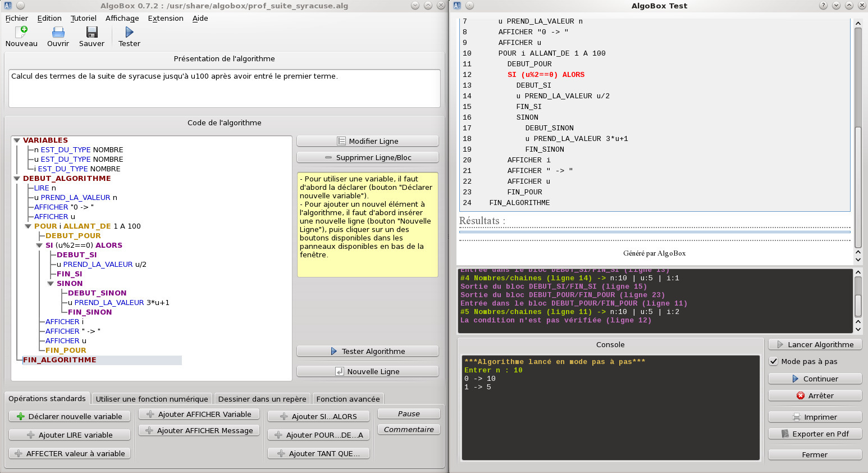Screen dimensions: 868x473
Task: Click the Pause button
Action: (409, 413)
